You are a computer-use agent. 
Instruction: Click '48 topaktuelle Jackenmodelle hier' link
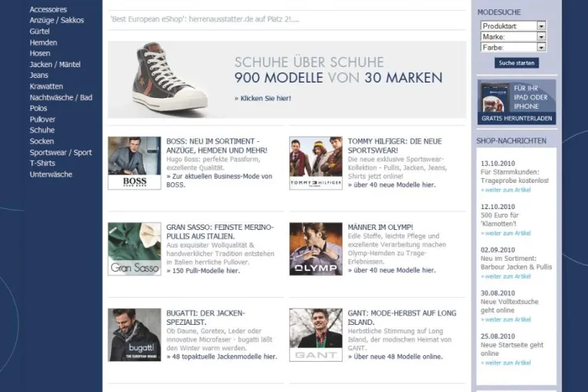click(x=221, y=357)
